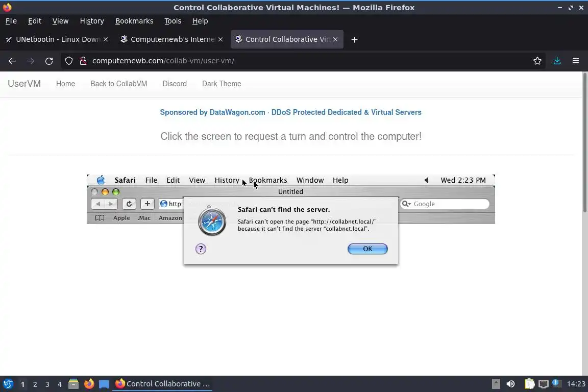Viewport: 588px width, 392px height.
Task: Close the Control Collaborative tab
Action: 335,39
